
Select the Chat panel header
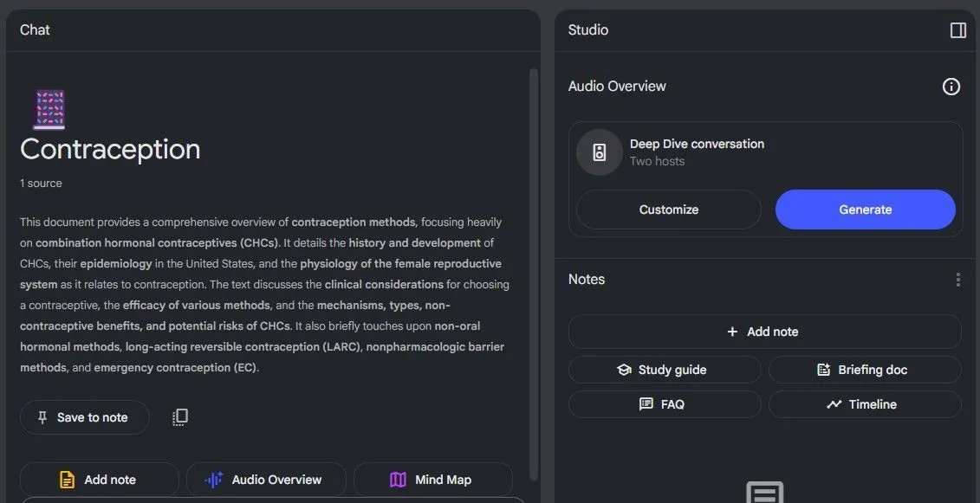point(36,30)
